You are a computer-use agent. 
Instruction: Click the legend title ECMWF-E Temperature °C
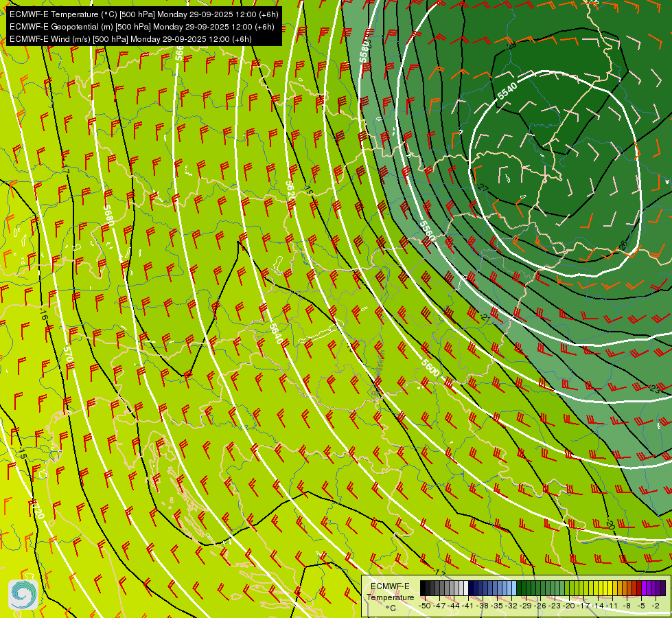(x=390, y=597)
